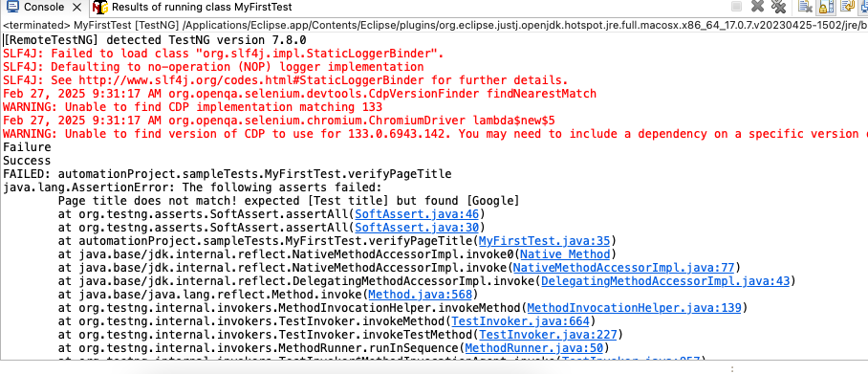
Task: Click the Clear Console icon
Action: pos(805,6)
